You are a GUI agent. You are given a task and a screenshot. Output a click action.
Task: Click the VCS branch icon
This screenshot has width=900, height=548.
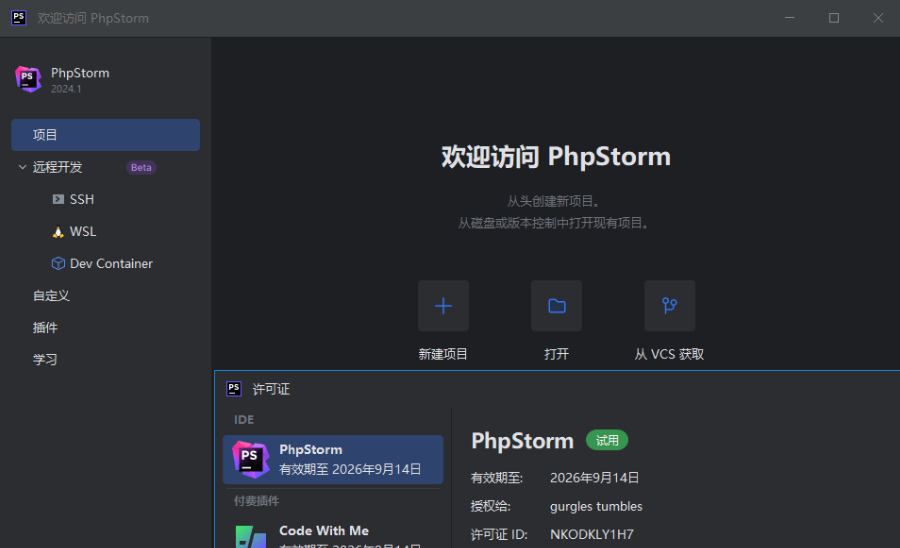click(x=669, y=306)
